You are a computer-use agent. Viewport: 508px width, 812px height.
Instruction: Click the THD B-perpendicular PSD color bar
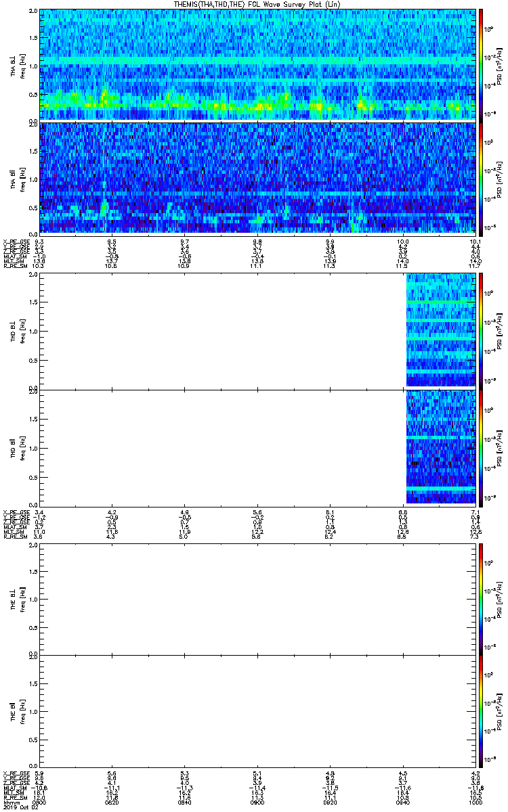point(482,330)
